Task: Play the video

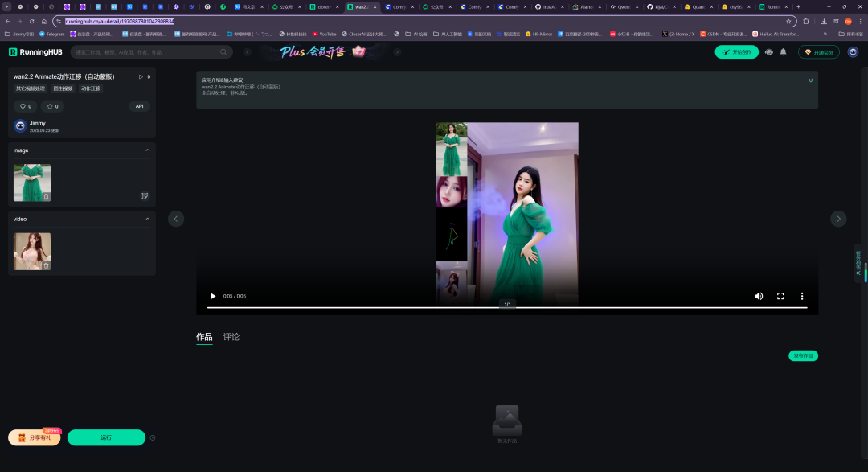Action: click(213, 296)
